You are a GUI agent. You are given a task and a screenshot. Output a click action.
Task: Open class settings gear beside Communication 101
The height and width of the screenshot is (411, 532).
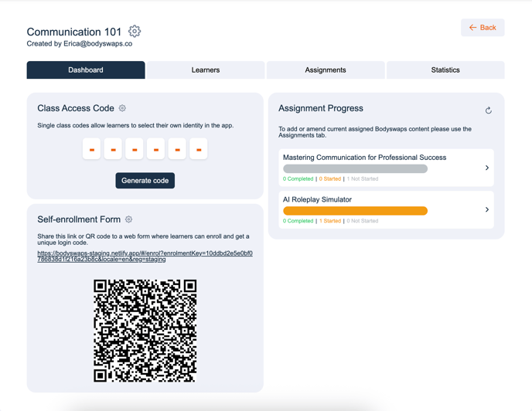click(135, 32)
